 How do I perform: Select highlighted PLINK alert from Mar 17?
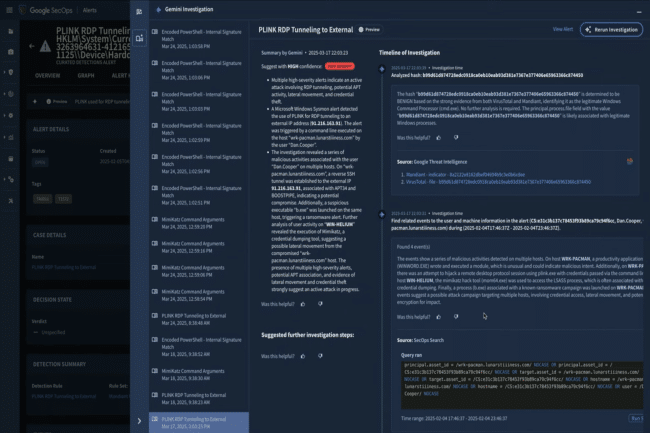[199, 423]
